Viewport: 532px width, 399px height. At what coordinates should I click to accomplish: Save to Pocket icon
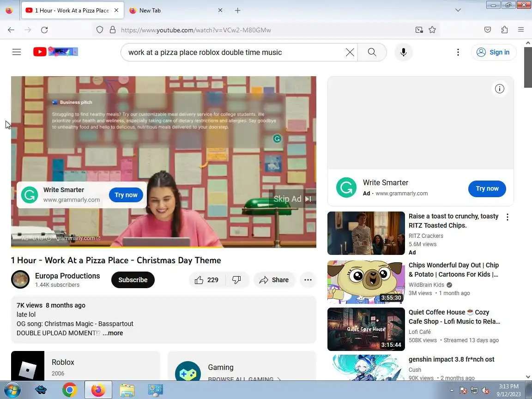click(x=488, y=30)
